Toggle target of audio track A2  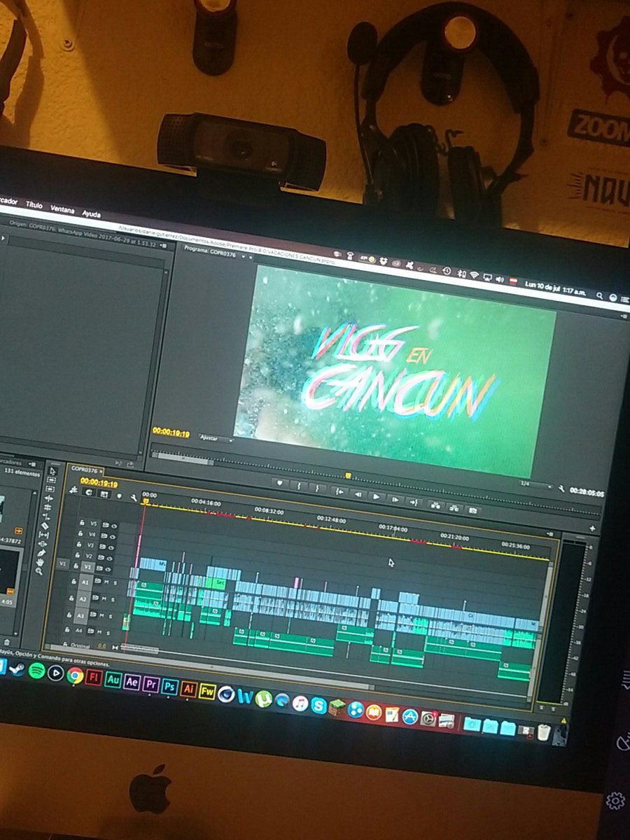pyautogui.click(x=83, y=599)
